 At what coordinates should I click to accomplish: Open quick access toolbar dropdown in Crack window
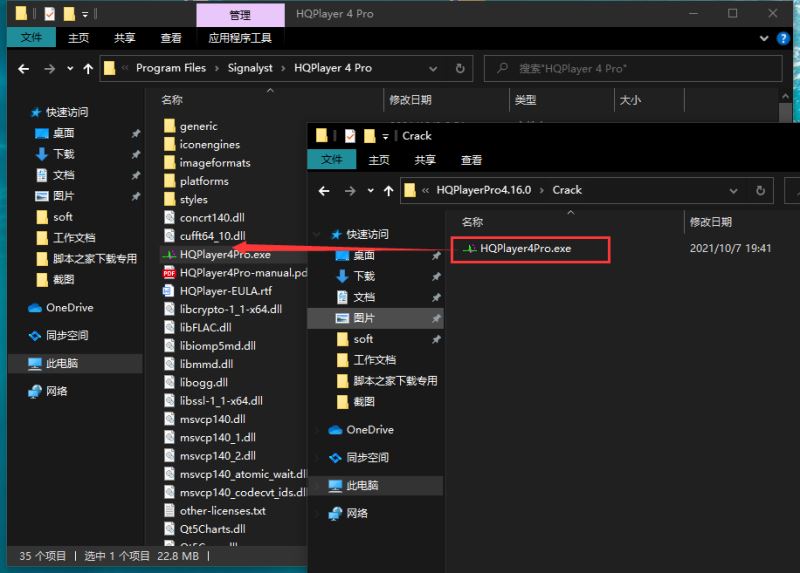pos(385,136)
